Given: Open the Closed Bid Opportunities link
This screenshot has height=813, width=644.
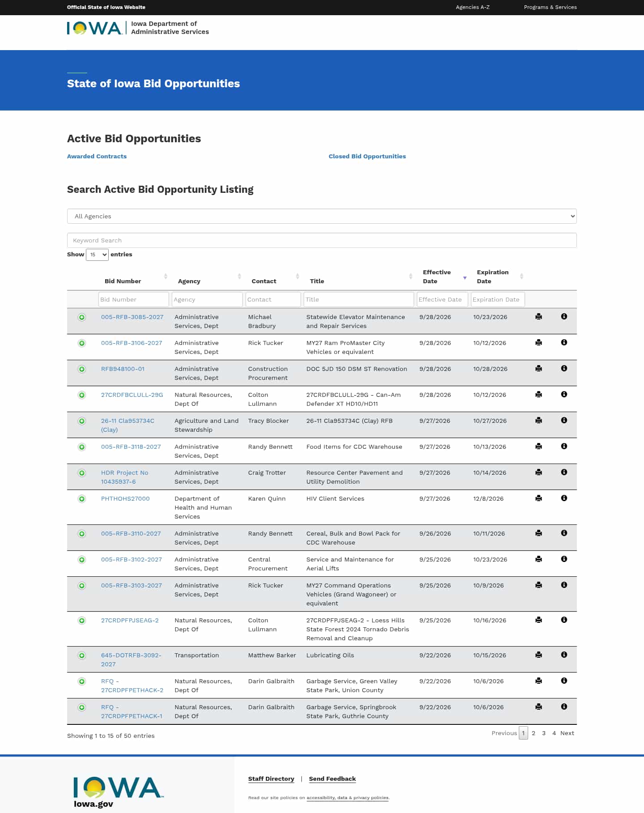Looking at the screenshot, I should tap(367, 156).
